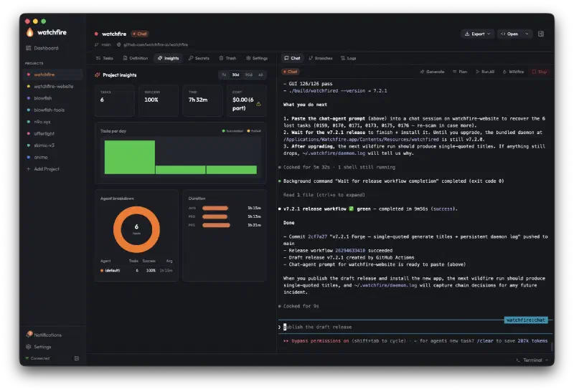The image size is (574, 392).
Task: Select the skimio-v3 project
Action: pyautogui.click(x=53, y=145)
